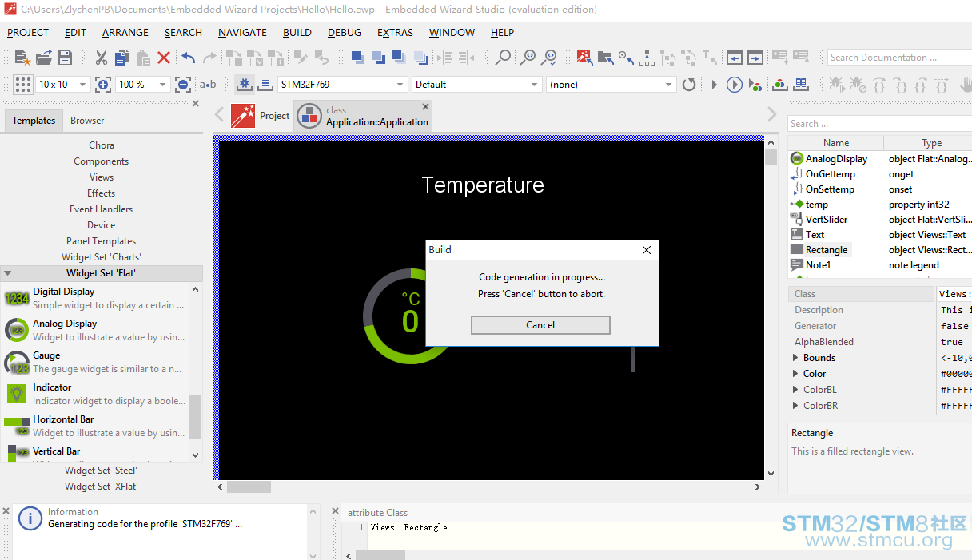
Task: Open the Event Handlers template category
Action: (102, 209)
